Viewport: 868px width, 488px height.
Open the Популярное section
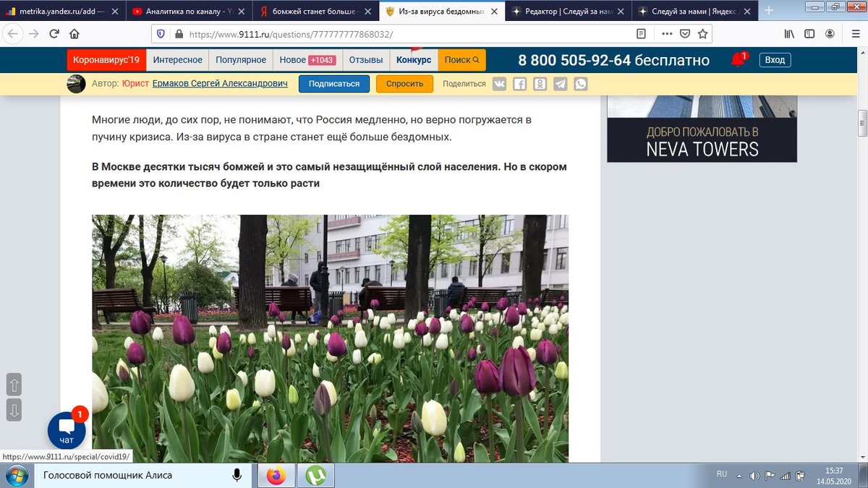pos(241,60)
